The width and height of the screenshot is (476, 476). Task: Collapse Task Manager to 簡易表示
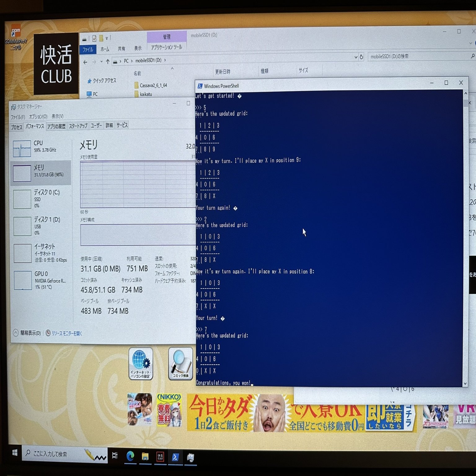click(27, 333)
